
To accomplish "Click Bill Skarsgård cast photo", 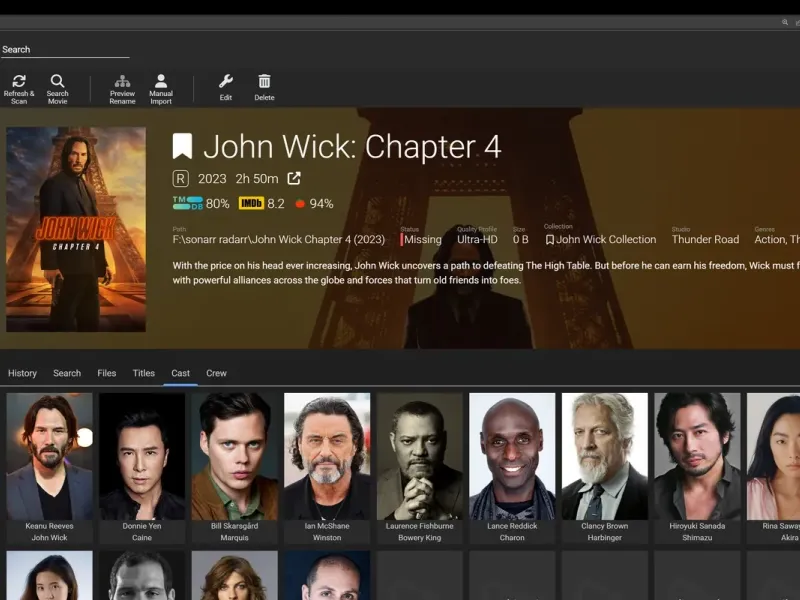I will click(235, 456).
